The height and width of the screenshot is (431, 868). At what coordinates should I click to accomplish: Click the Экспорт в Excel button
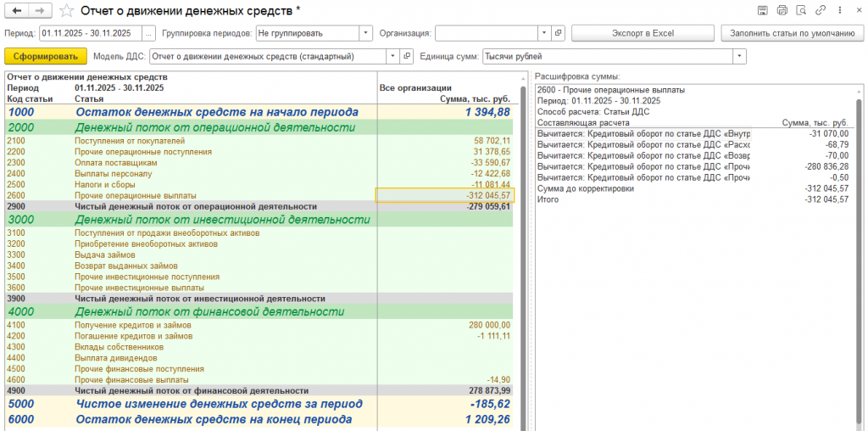pos(643,33)
